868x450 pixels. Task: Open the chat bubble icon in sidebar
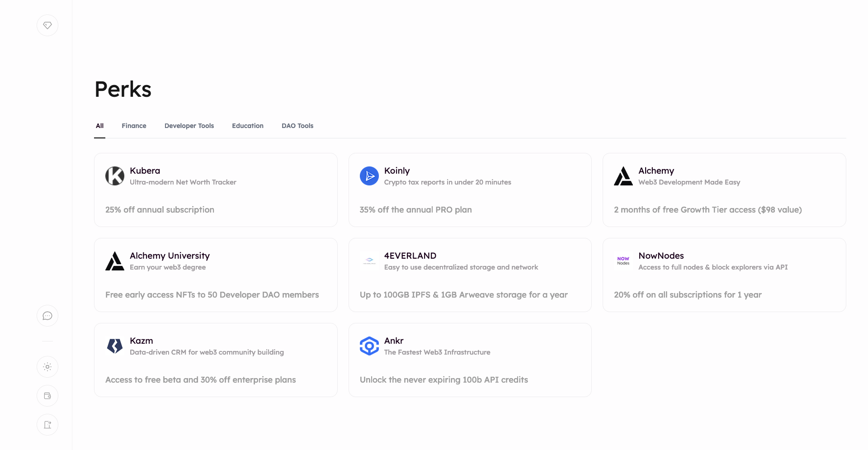coord(47,316)
